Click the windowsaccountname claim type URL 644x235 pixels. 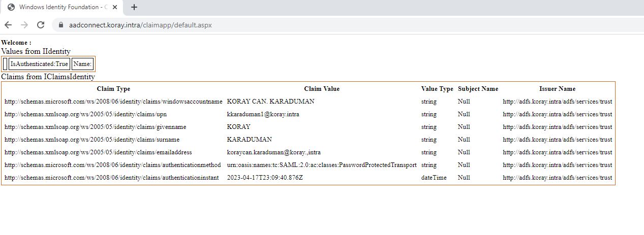coord(113,102)
